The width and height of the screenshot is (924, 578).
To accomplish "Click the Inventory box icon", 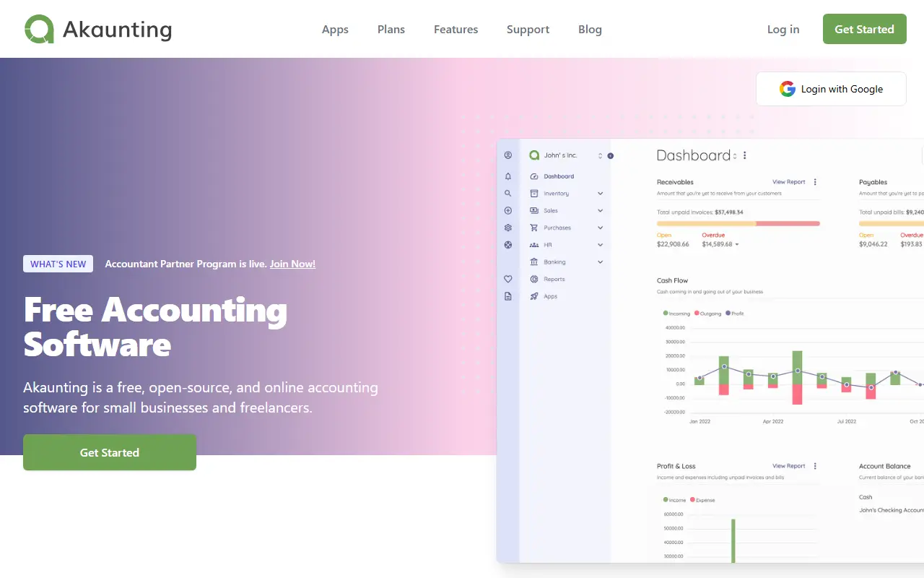I will click(534, 194).
